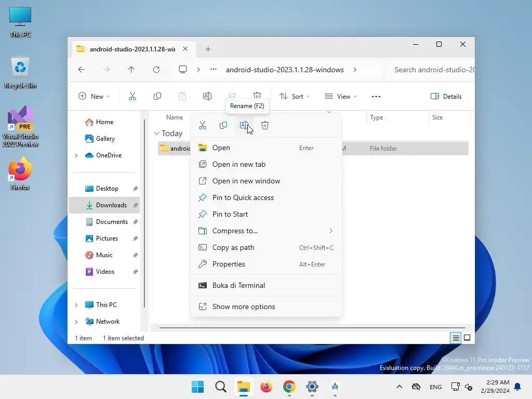Click the Copy icon in the context menu
This screenshot has height=399, width=532.
pyautogui.click(x=223, y=126)
